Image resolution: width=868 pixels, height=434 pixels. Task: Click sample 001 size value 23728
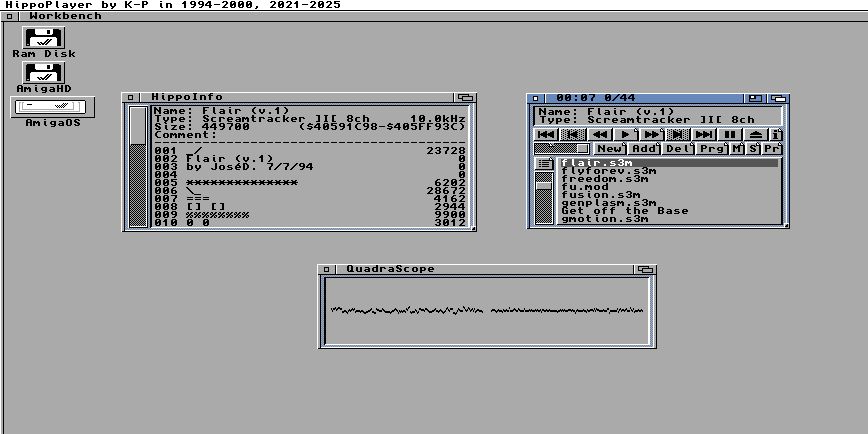click(x=446, y=151)
